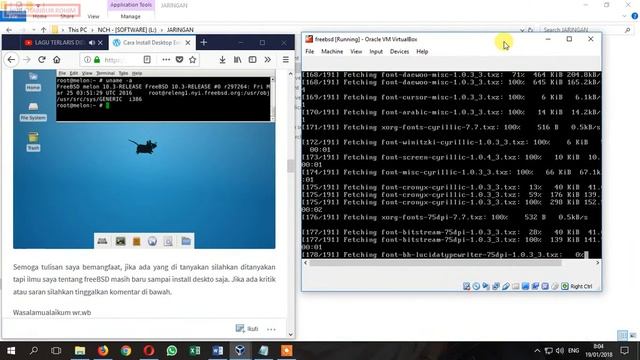Open the page actions three-dot menu
Screen dimensions: 640x360
pos(166,60)
